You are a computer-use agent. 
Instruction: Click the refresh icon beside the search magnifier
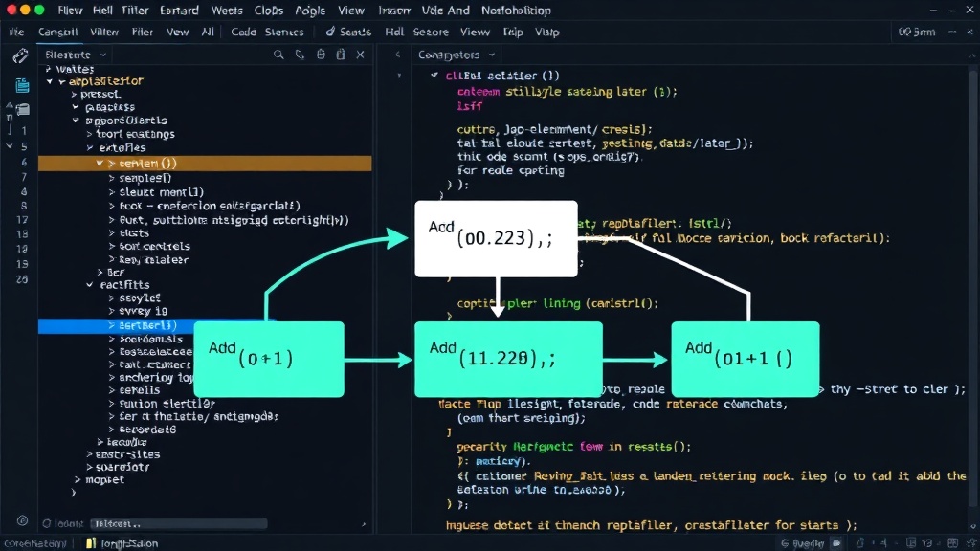click(300, 55)
